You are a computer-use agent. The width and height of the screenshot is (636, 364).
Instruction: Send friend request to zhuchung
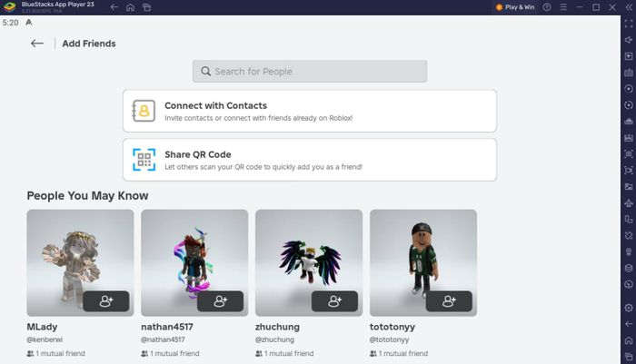[x=334, y=301]
